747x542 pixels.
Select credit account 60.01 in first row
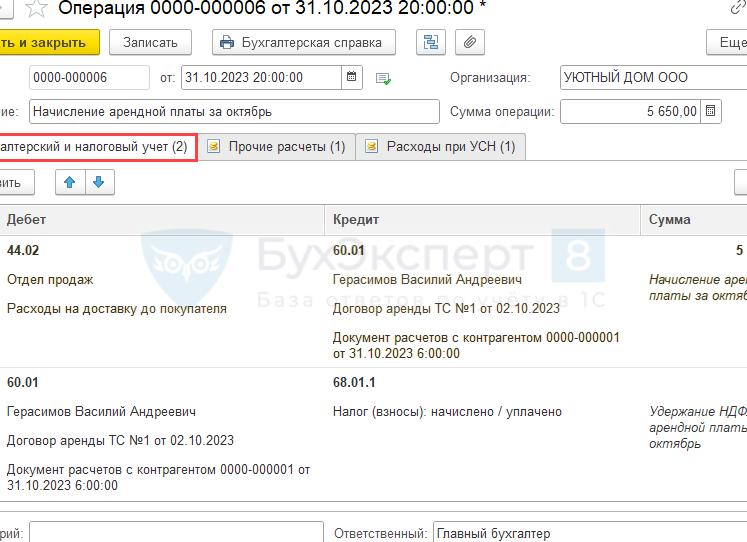tap(348, 251)
